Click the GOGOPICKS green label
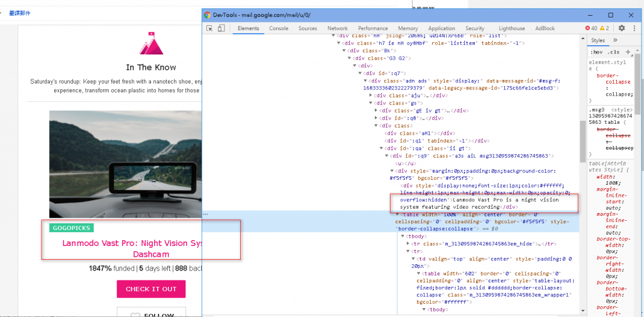The image size is (644, 317). [72, 228]
